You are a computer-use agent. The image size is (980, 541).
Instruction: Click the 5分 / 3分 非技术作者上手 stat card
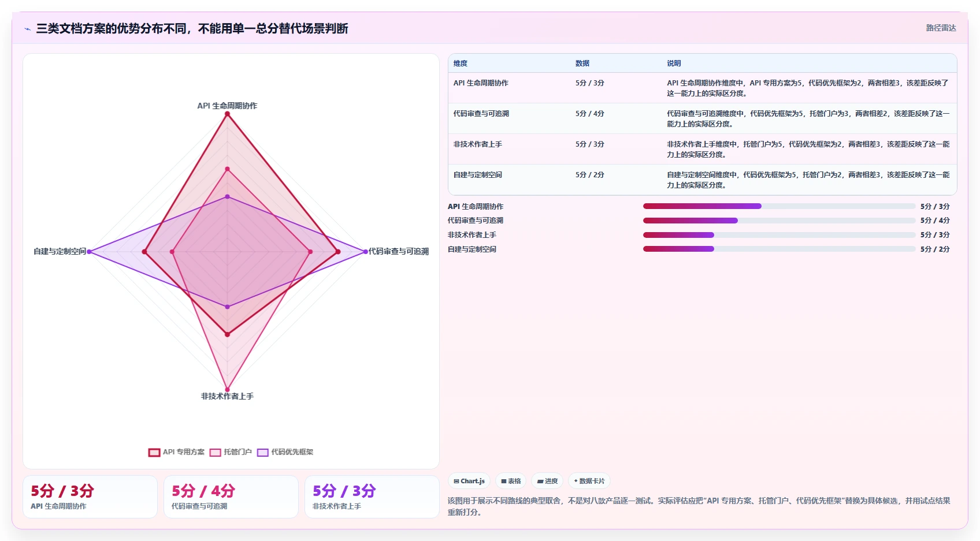(x=372, y=497)
